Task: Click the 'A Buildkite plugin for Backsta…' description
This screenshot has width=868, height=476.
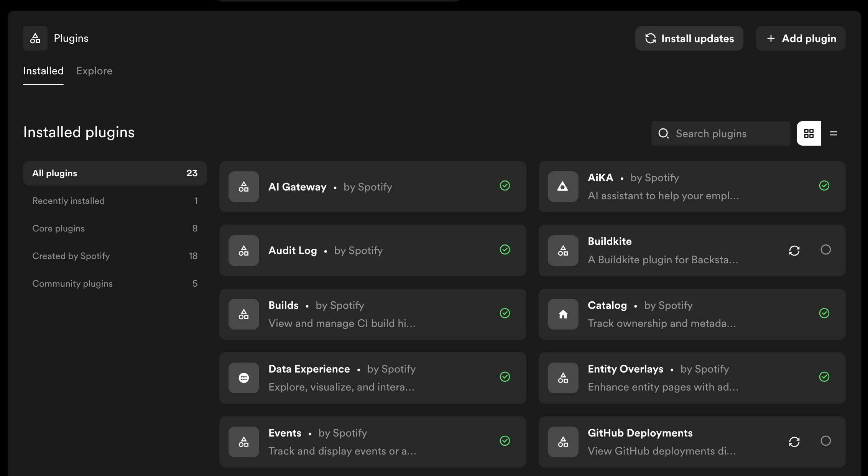Action: 663,260
